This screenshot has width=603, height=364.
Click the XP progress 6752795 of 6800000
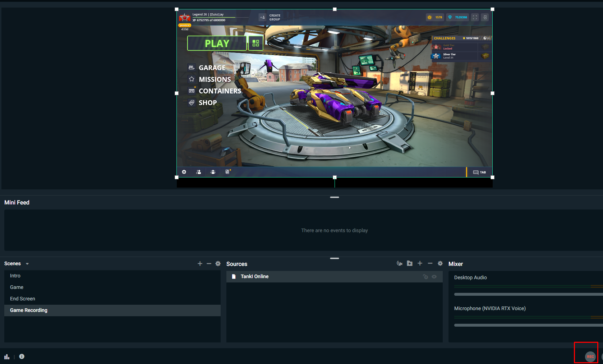(x=209, y=20)
